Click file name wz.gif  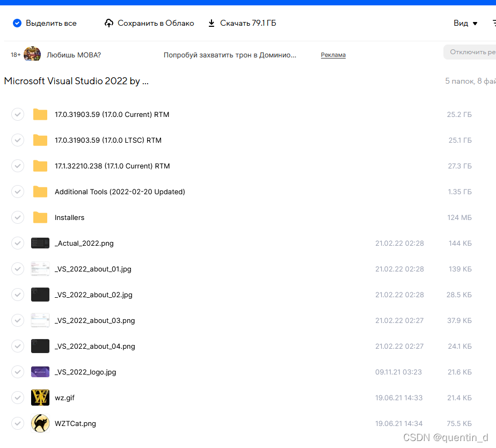pyautogui.click(x=64, y=398)
